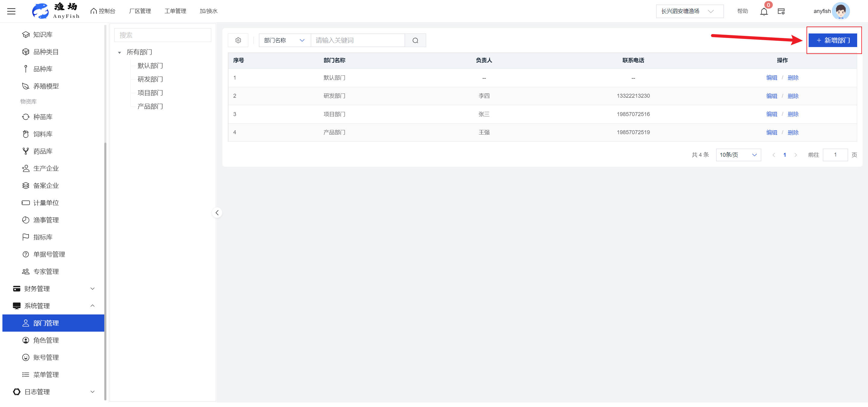
Task: Collapse the 所有部门 tree node
Action: coord(119,52)
